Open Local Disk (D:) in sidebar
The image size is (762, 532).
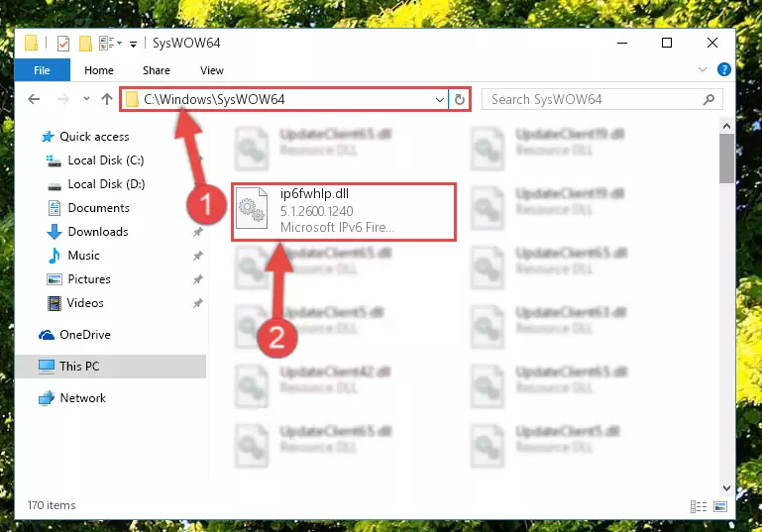tap(106, 184)
